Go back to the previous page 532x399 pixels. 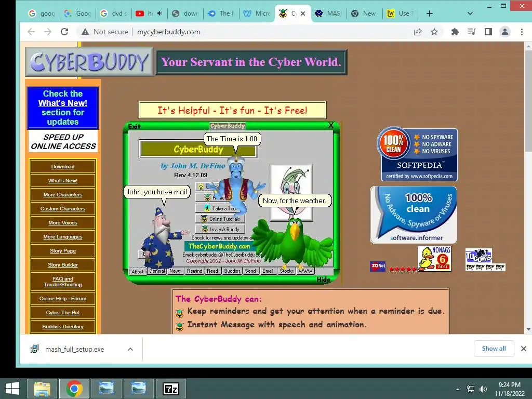(31, 32)
